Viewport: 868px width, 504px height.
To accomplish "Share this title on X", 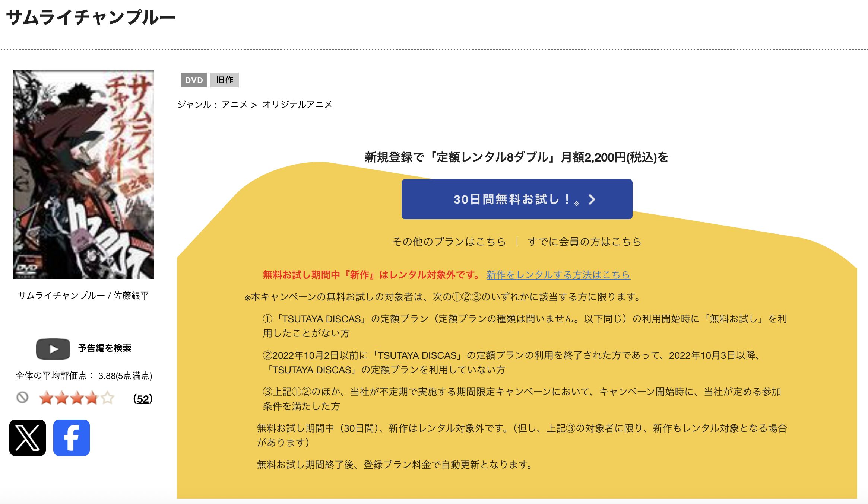I will (28, 438).
